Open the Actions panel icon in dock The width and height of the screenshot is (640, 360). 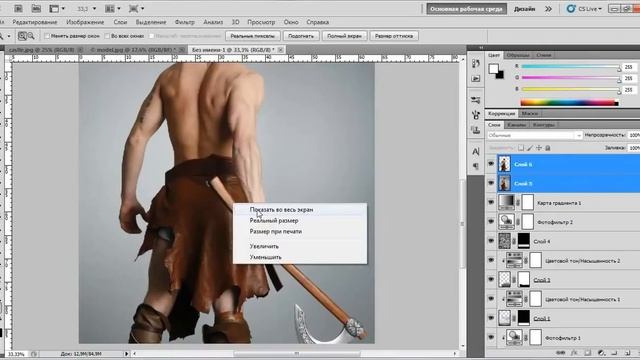476,78
